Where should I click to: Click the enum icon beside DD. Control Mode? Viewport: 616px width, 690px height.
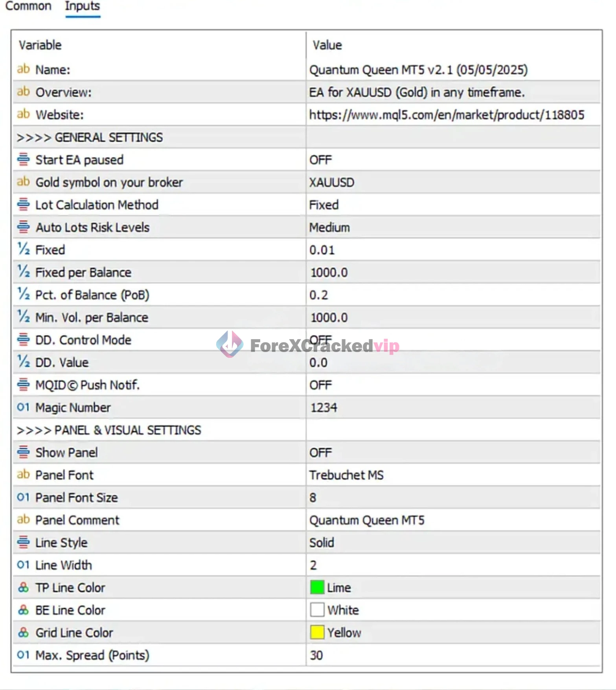pyautogui.click(x=23, y=339)
